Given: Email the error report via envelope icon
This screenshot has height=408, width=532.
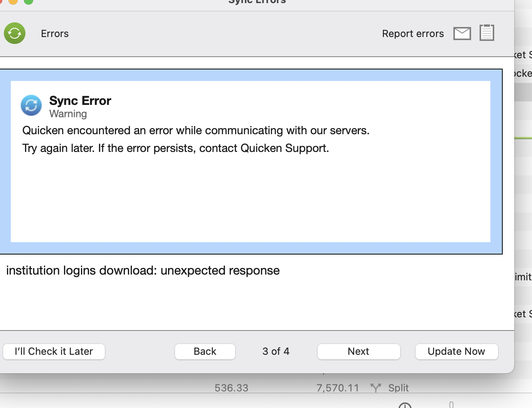Looking at the screenshot, I should (462, 34).
